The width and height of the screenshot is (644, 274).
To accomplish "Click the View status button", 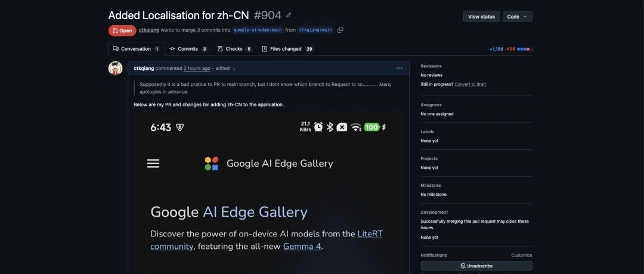I will pyautogui.click(x=481, y=17).
